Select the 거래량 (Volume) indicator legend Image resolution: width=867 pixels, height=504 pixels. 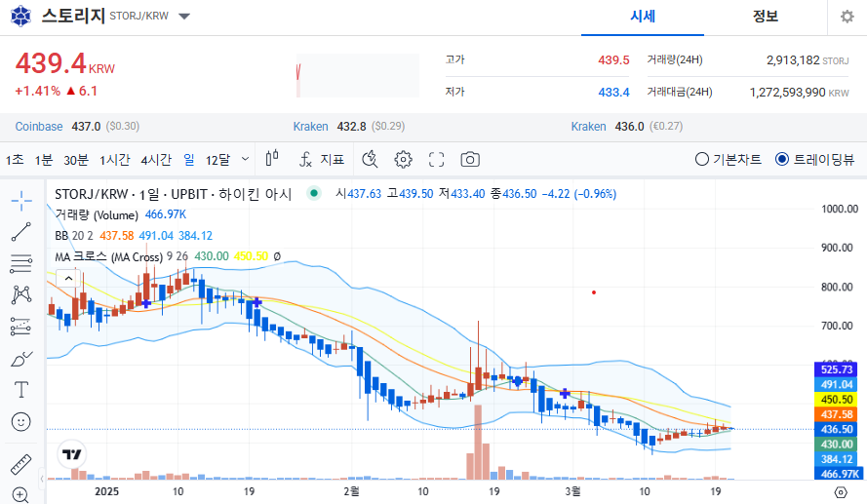pyautogui.click(x=97, y=215)
